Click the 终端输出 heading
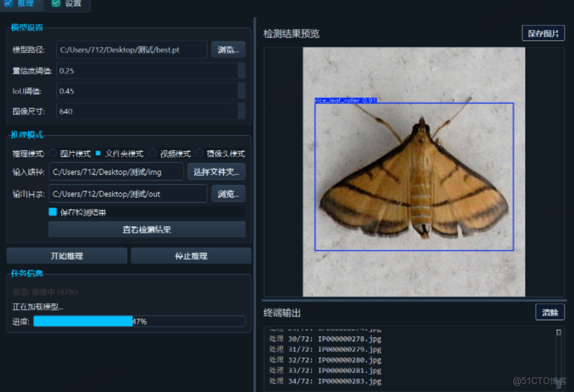Viewport: 574px width, 392px height. point(282,313)
